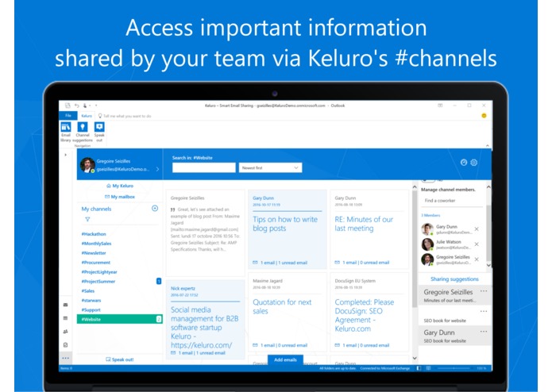Open Social media management for B2B card
Screen dimensions: 552x392
click(x=205, y=319)
